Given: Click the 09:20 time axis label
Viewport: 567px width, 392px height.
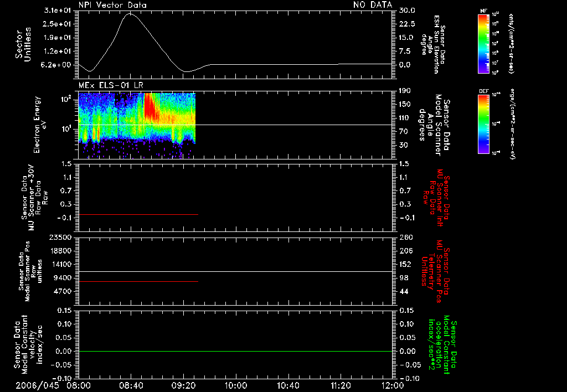Looking at the screenshot, I should 183,386.
